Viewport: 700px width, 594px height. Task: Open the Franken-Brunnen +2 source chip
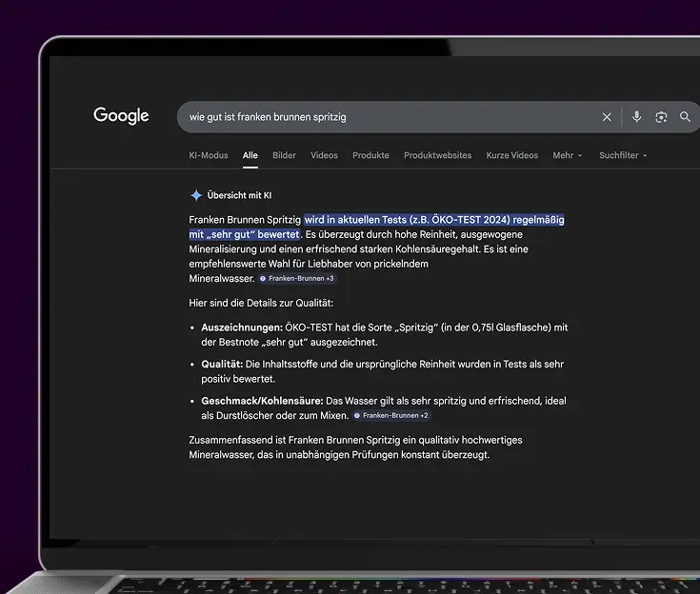coord(391,416)
